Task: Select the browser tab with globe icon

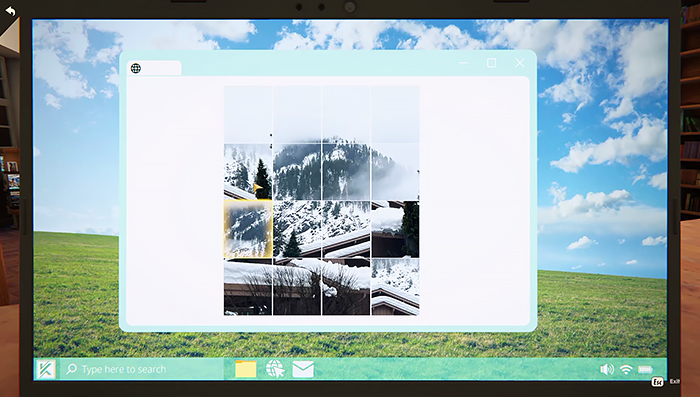Action: click(154, 68)
